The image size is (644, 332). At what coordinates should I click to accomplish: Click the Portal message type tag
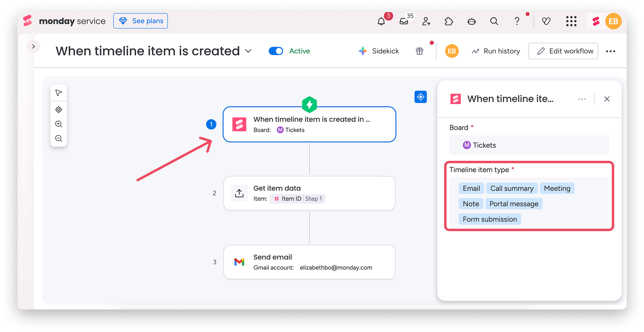pos(514,204)
